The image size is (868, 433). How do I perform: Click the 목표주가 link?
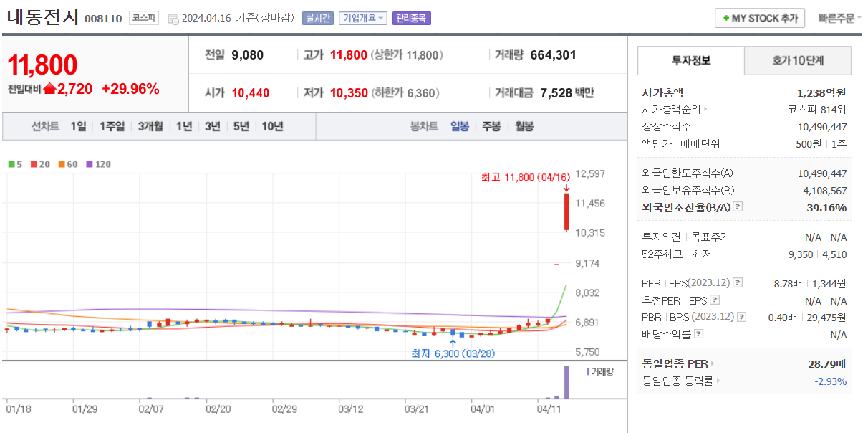click(710, 237)
